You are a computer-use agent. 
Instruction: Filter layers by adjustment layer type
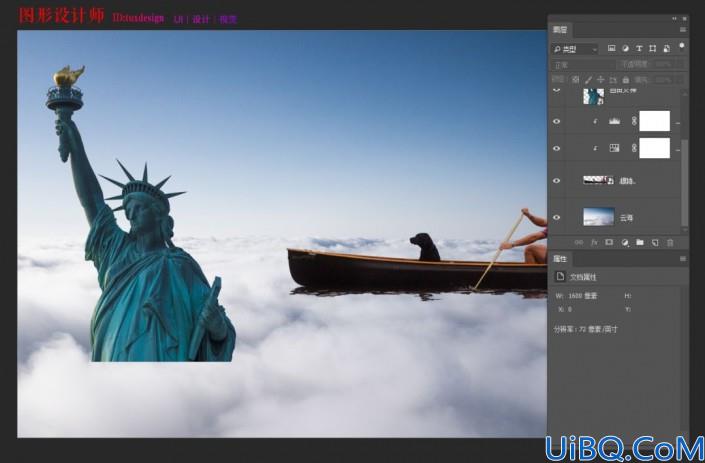pyautogui.click(x=625, y=49)
